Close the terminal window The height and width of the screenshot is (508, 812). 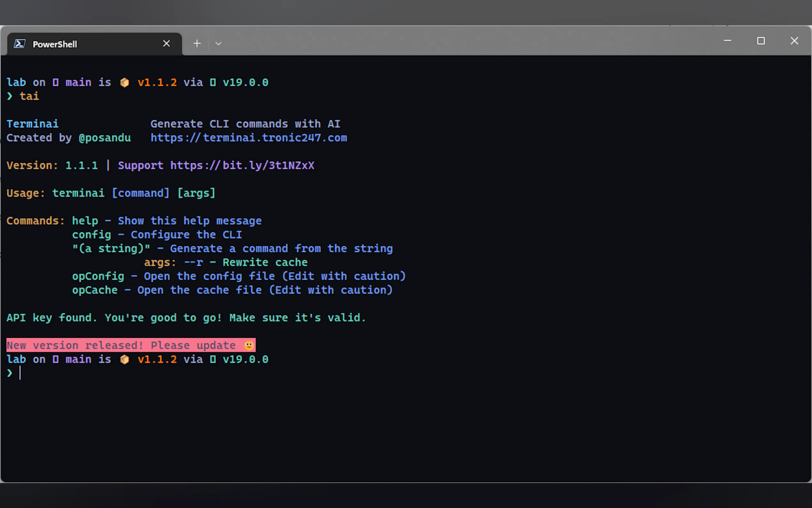pos(794,41)
